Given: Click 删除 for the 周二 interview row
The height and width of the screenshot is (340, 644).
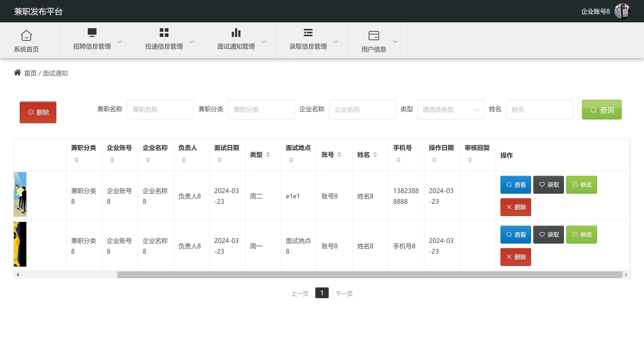Looking at the screenshot, I should pyautogui.click(x=515, y=207).
